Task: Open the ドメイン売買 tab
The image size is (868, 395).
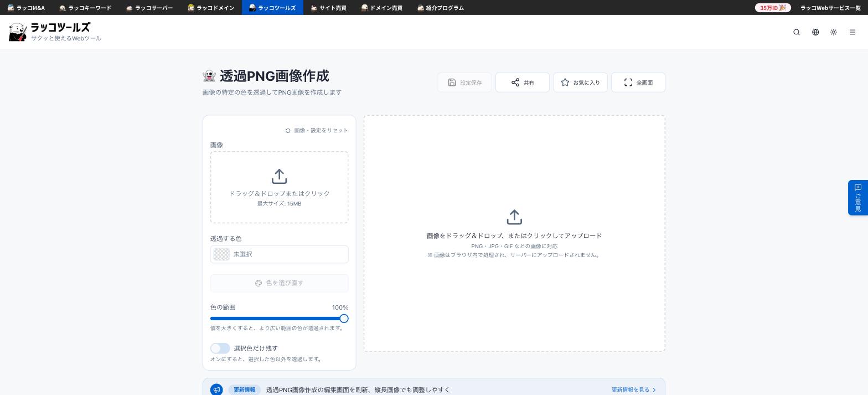Action: click(382, 8)
